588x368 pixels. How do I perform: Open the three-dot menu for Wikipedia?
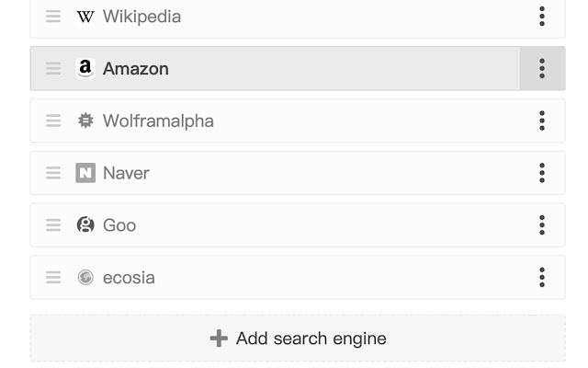(x=542, y=17)
